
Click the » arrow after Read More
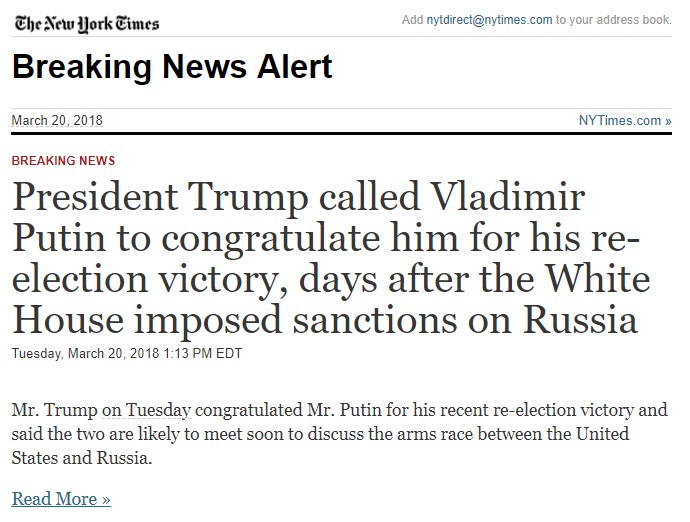[106, 498]
